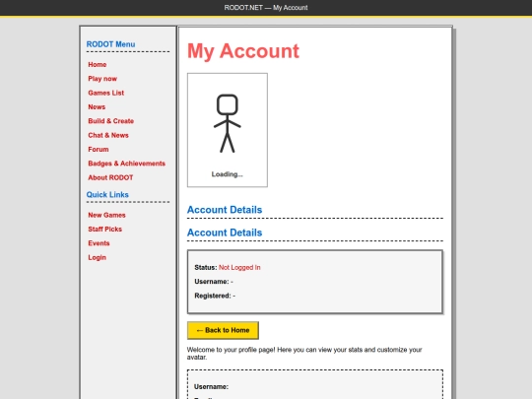Open Build & Create page

111,121
